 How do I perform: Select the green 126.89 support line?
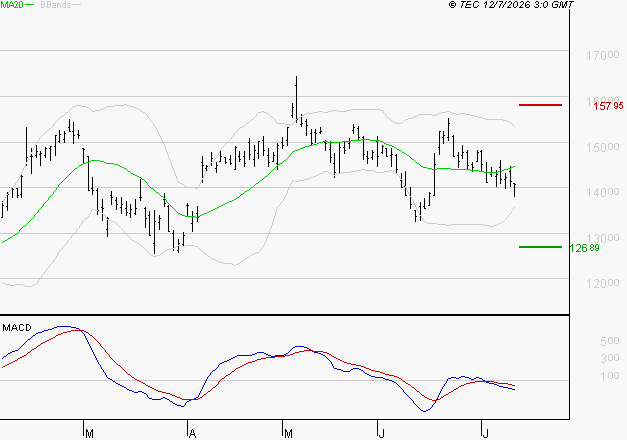540,247
